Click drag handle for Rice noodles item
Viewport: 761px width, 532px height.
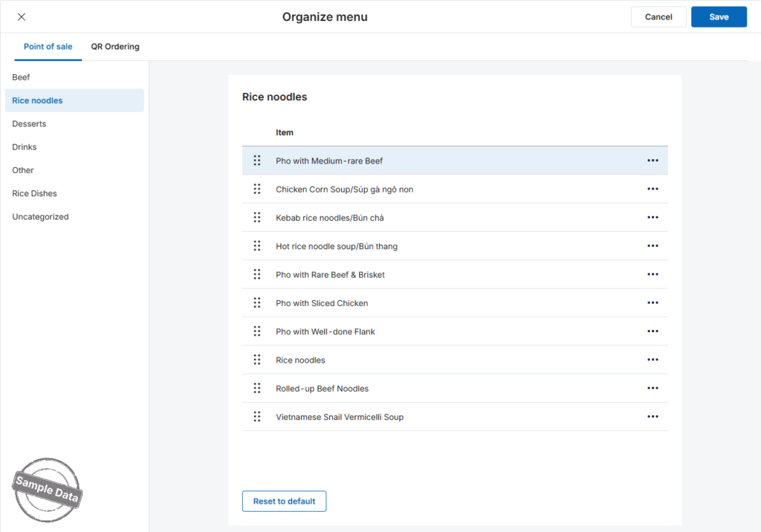256,360
